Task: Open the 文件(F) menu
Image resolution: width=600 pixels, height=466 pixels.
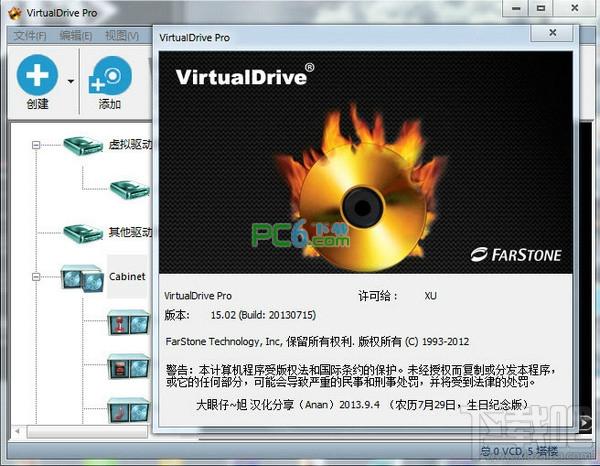Action: 29,36
